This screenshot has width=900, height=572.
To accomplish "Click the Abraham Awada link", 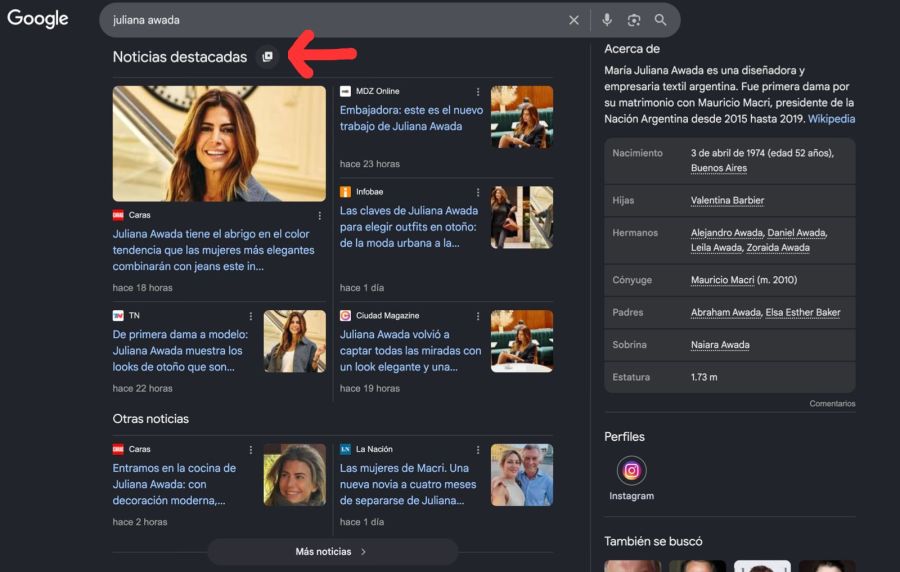I will [x=726, y=312].
